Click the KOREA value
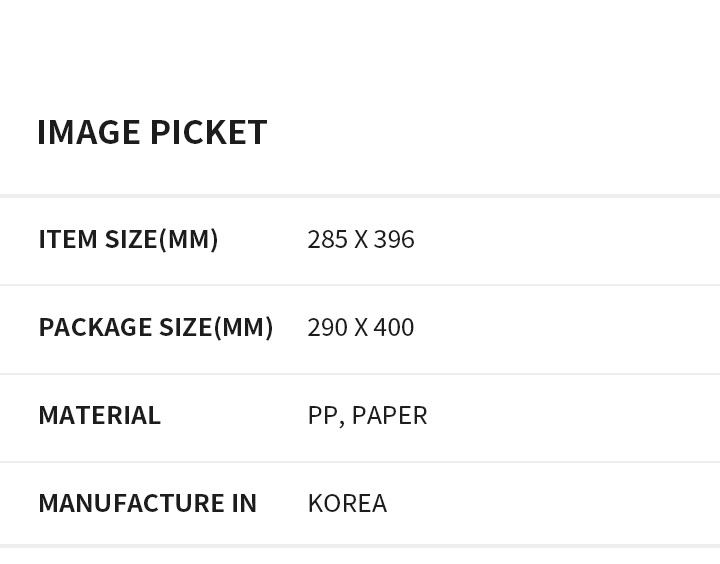720x564 pixels. (348, 503)
